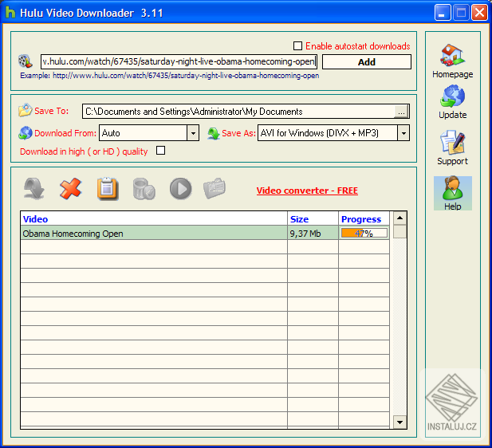Click the 47% progress bar

pyautogui.click(x=364, y=233)
